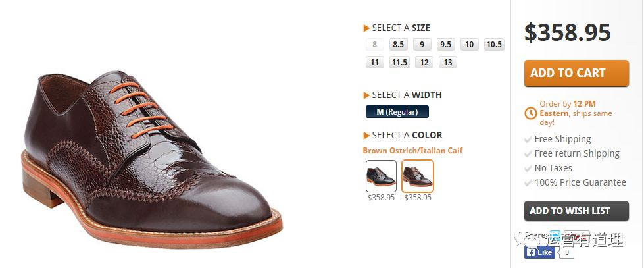Select shoe size 8.5
This screenshot has height=268, width=644.
tap(399, 45)
